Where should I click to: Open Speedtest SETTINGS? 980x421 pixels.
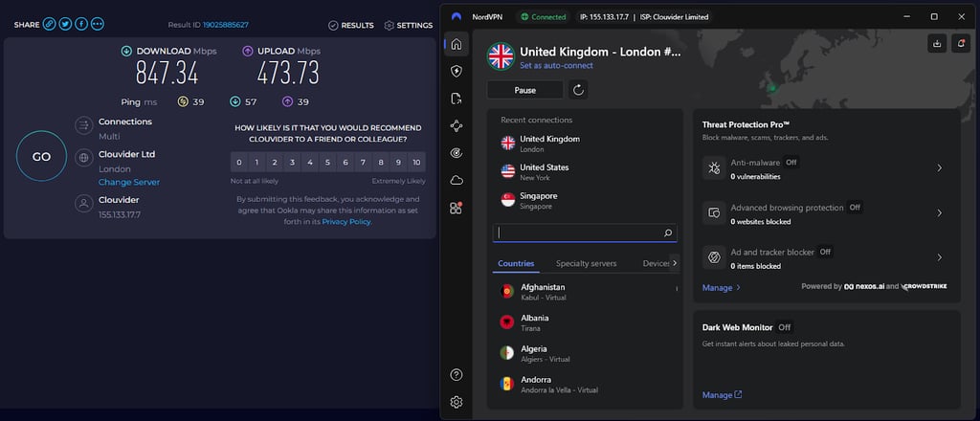pos(408,26)
